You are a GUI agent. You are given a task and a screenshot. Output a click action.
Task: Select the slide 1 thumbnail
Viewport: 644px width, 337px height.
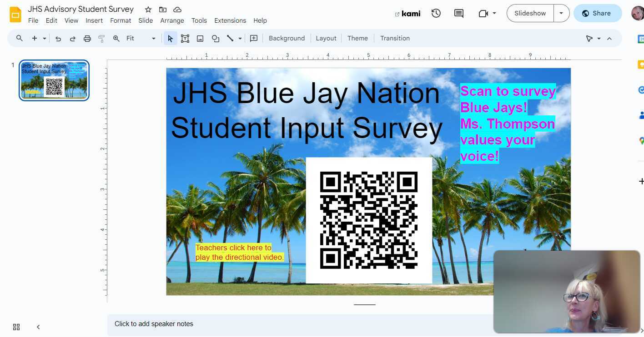pyautogui.click(x=54, y=80)
